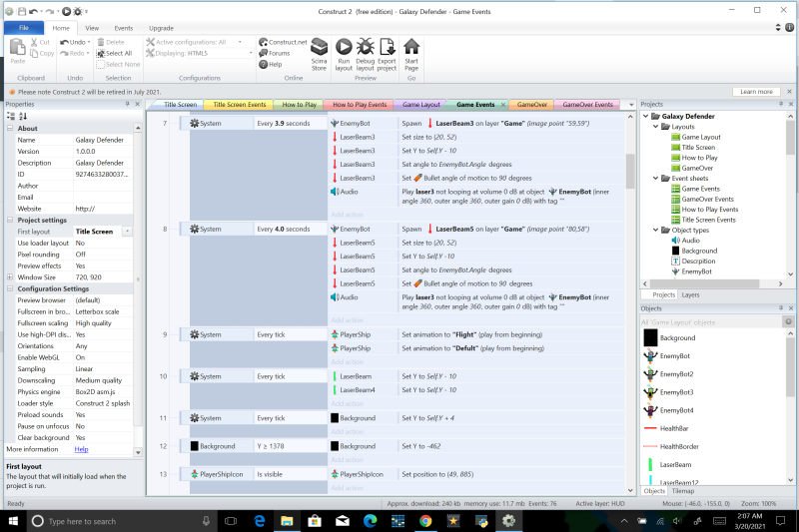Switch to the View ribbon tab
Image resolution: width=799 pixels, height=532 pixels.
pos(92,28)
